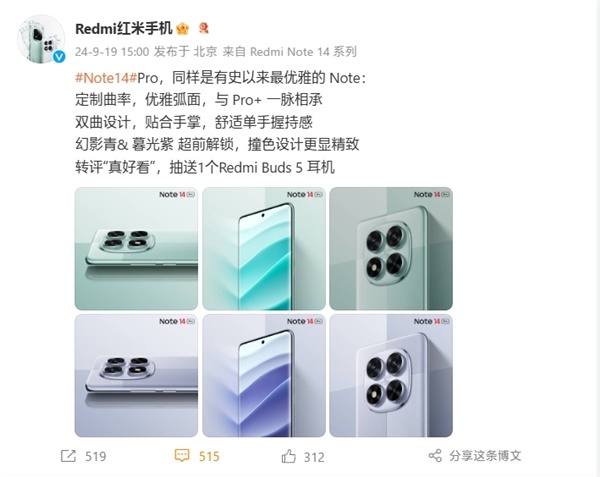Click 分享这条博文 share text
Image resolution: width=600 pixels, height=477 pixels.
[x=485, y=456]
